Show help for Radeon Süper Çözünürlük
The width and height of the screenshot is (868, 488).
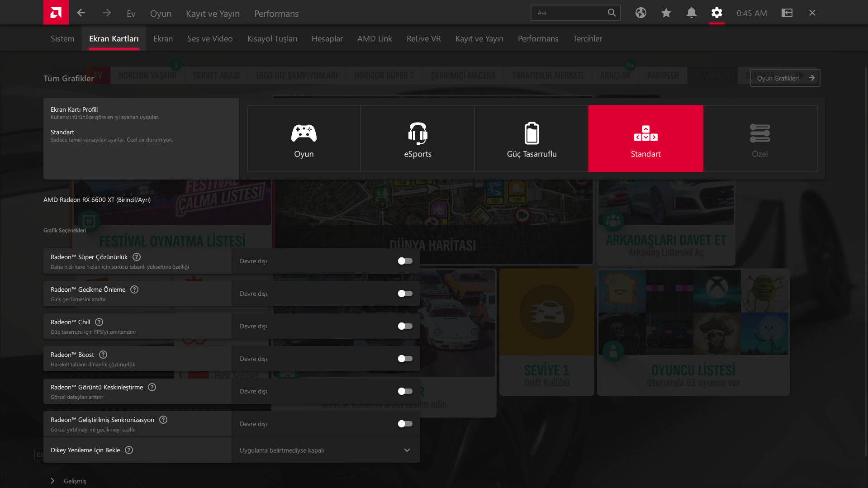click(x=137, y=257)
